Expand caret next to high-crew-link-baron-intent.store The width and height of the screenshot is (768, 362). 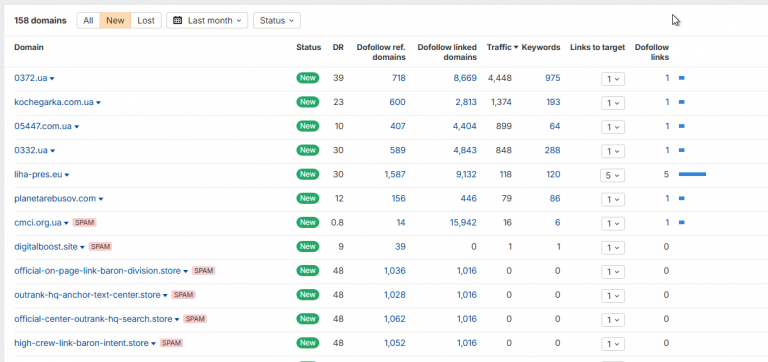153,343
